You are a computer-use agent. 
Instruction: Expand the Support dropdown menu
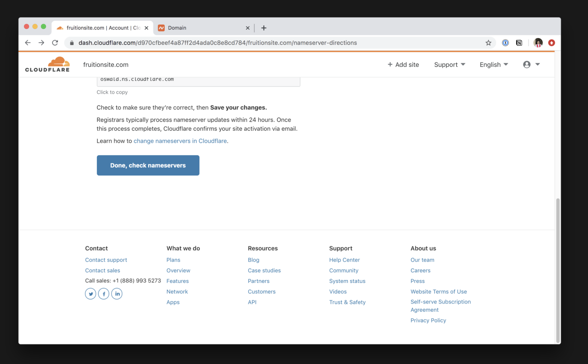click(x=450, y=65)
